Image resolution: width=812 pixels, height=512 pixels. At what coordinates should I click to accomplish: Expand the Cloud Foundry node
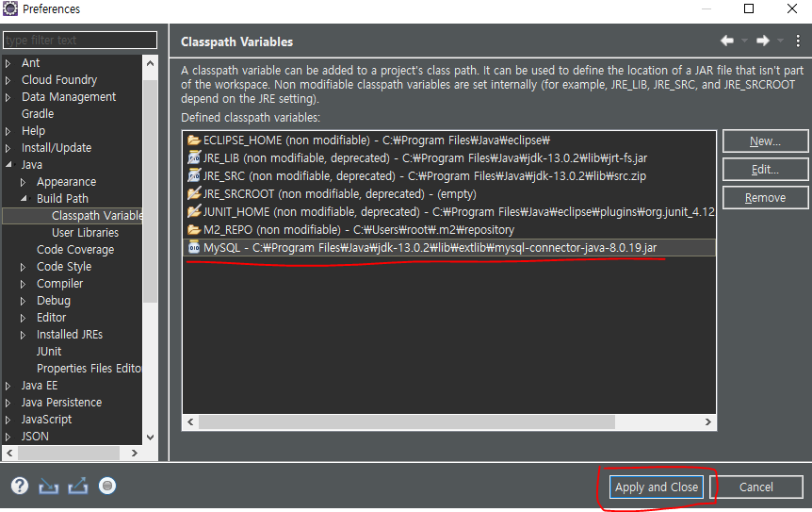pyautogui.click(x=8, y=80)
